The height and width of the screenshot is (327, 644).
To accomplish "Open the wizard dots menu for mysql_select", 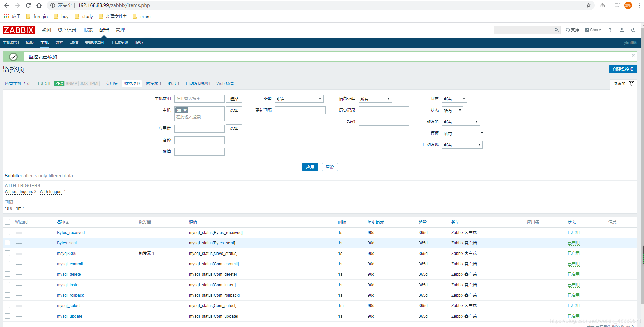I will pos(19,306).
